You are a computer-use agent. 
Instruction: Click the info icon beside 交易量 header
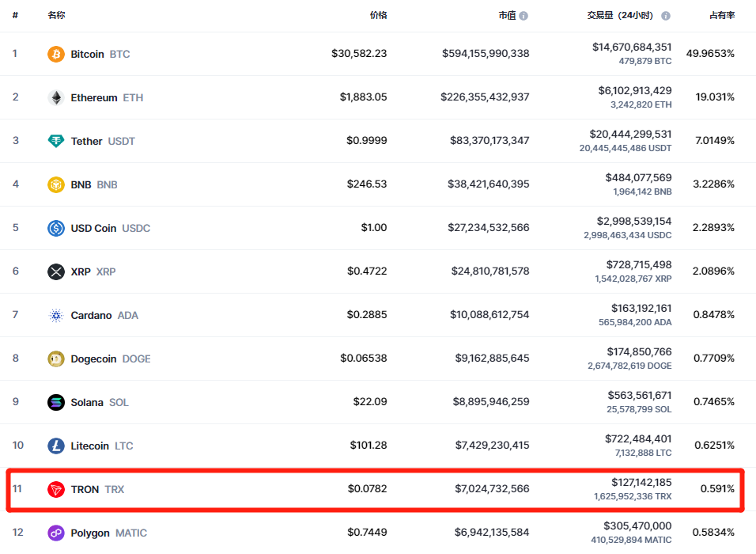click(x=666, y=16)
